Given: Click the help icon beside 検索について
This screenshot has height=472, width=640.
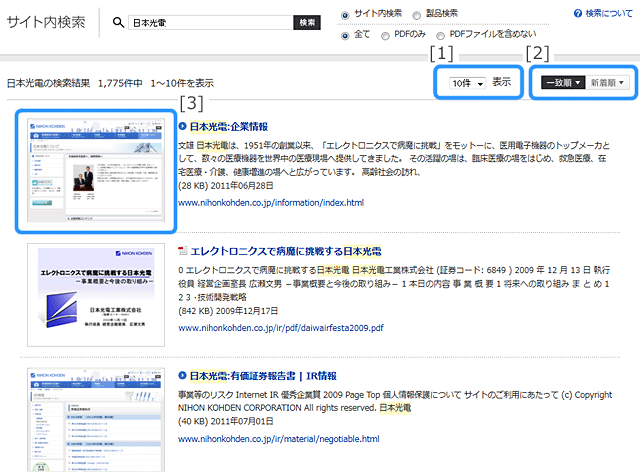Looking at the screenshot, I should point(578,13).
